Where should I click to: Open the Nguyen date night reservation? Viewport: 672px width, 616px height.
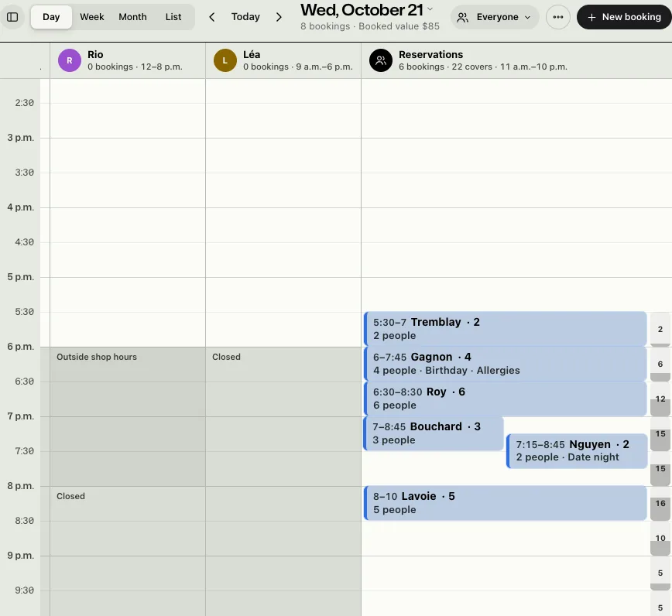pyautogui.click(x=577, y=450)
